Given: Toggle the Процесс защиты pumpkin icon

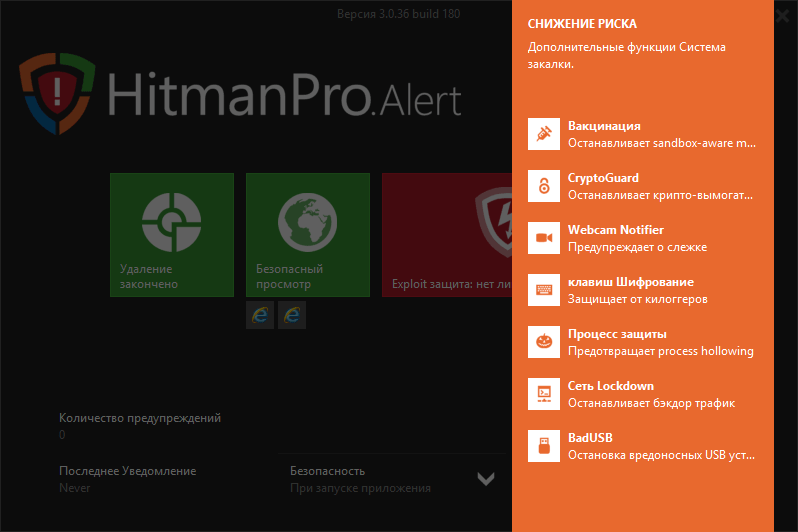Looking at the screenshot, I should (x=544, y=342).
